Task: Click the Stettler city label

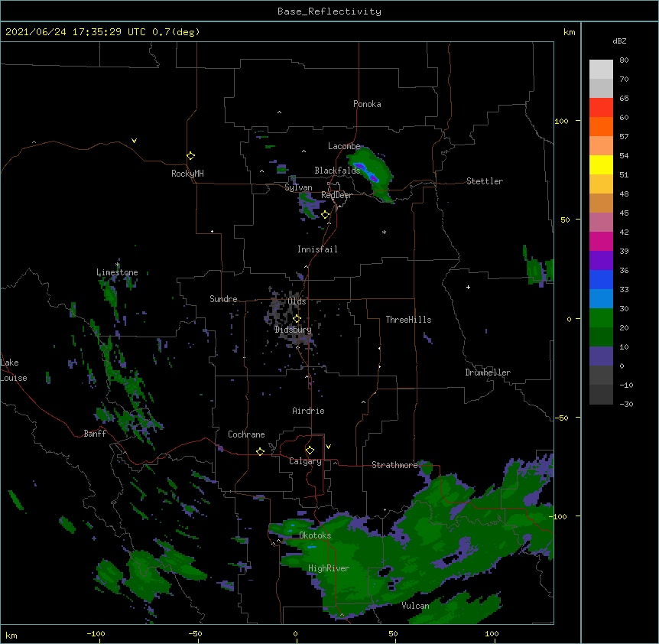Action: tap(485, 181)
